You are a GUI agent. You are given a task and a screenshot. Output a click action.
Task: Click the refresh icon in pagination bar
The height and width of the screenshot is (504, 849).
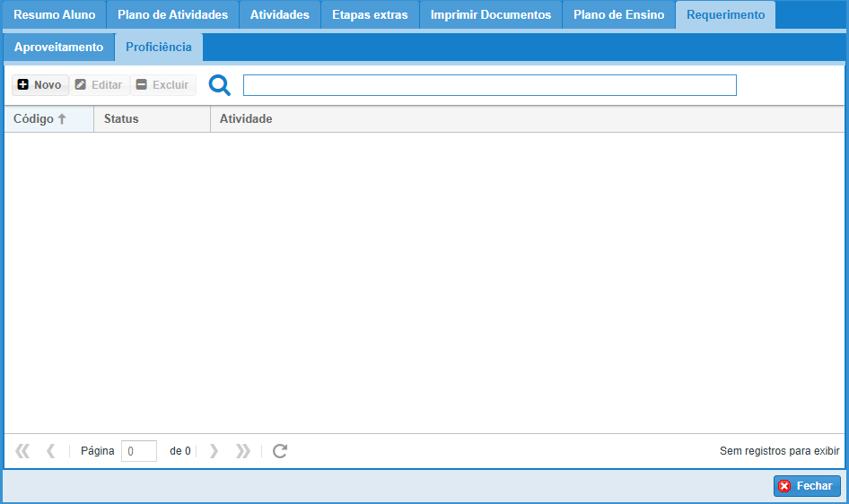(280, 451)
